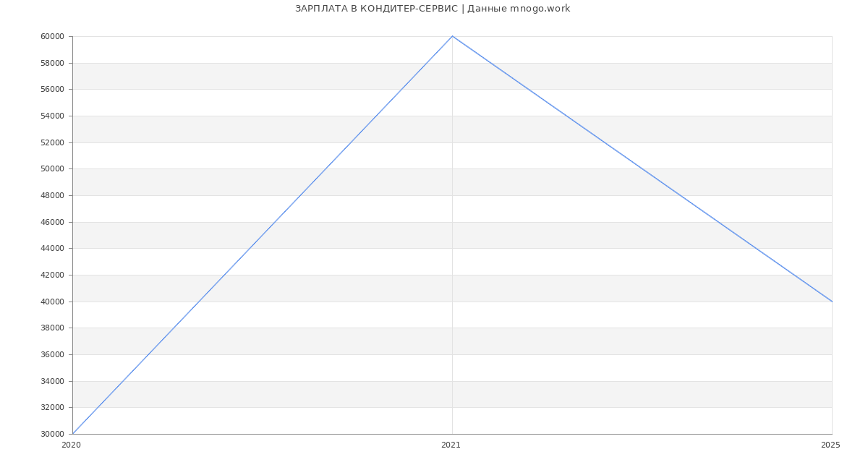
Task: Click the rising blue line segment
Action: click(263, 235)
